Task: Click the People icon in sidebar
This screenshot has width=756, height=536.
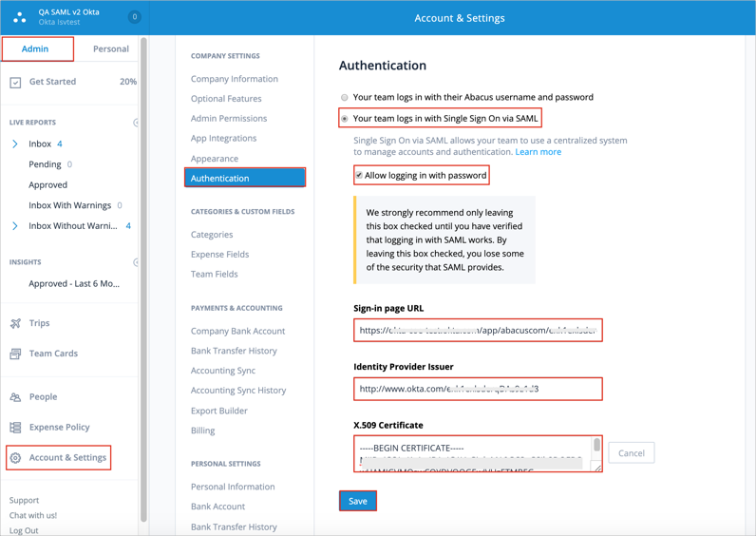Action: coord(15,397)
